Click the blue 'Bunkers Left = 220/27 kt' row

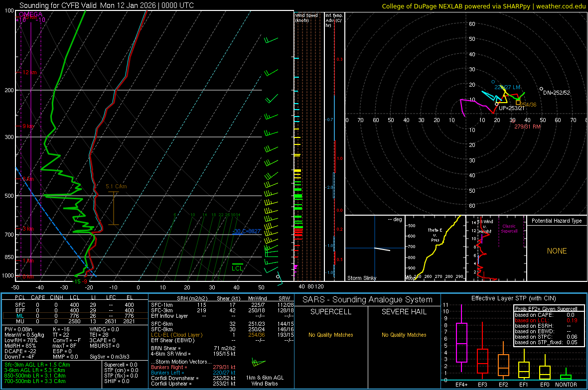click(x=193, y=373)
